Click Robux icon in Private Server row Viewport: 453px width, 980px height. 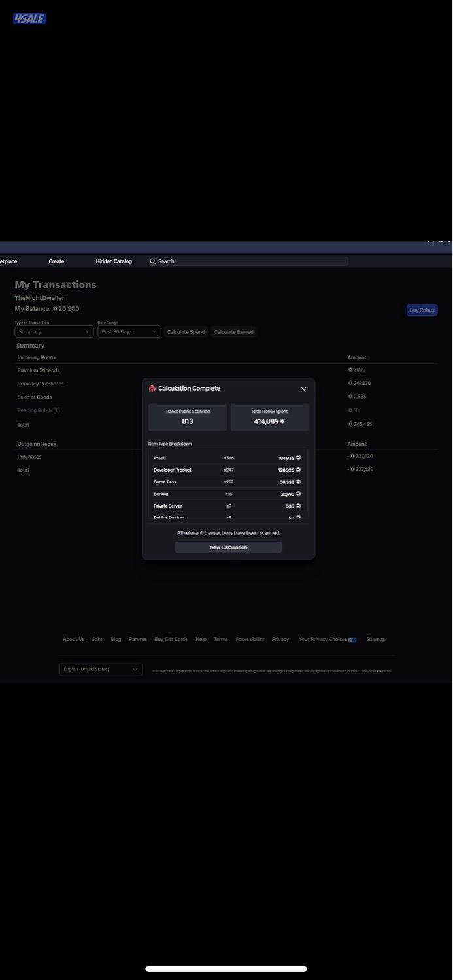(x=298, y=506)
